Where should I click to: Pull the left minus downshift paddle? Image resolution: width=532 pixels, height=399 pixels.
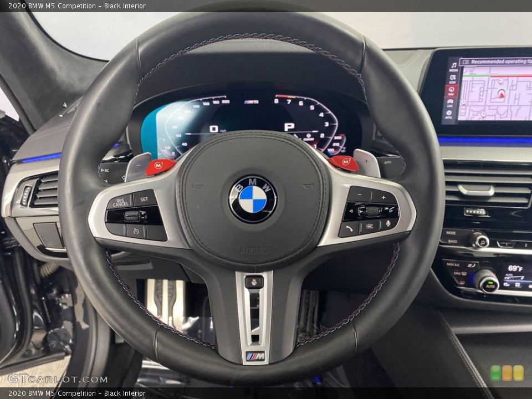(139, 167)
